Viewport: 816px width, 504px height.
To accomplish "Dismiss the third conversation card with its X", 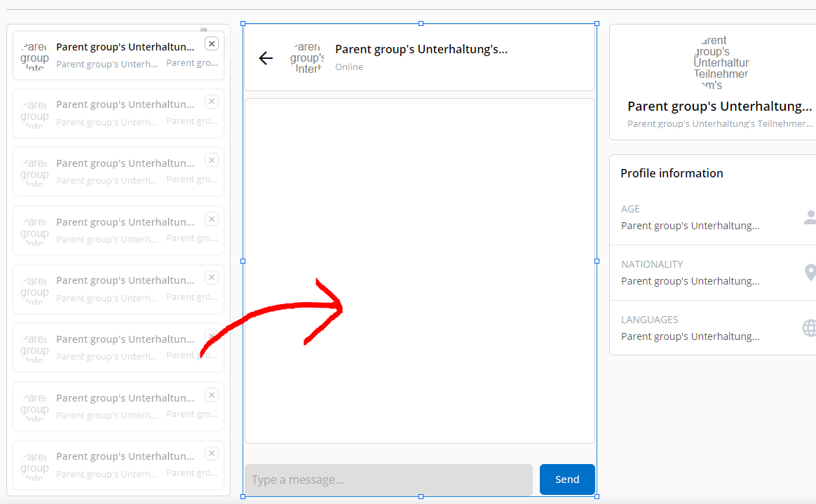I will (212, 161).
